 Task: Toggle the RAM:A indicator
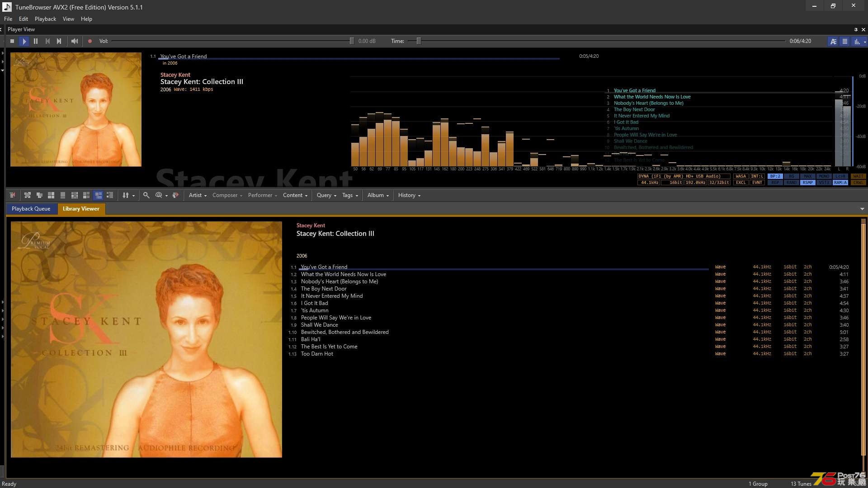click(840, 183)
